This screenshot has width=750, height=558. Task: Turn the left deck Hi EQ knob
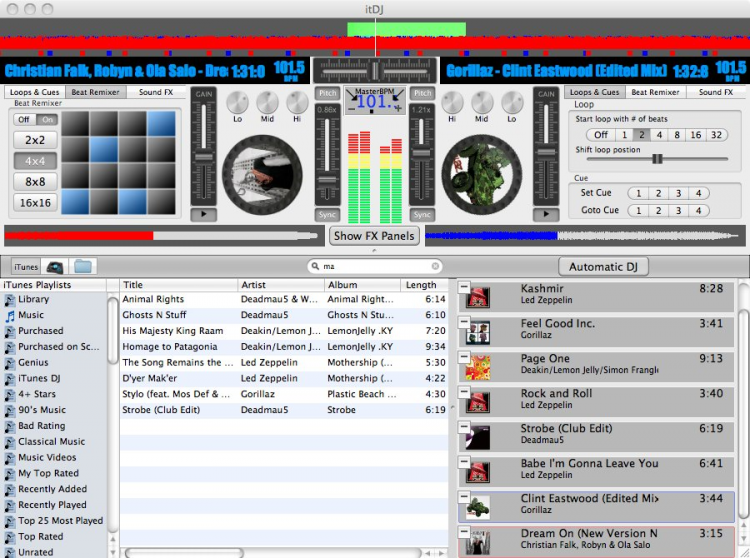tap(297, 102)
